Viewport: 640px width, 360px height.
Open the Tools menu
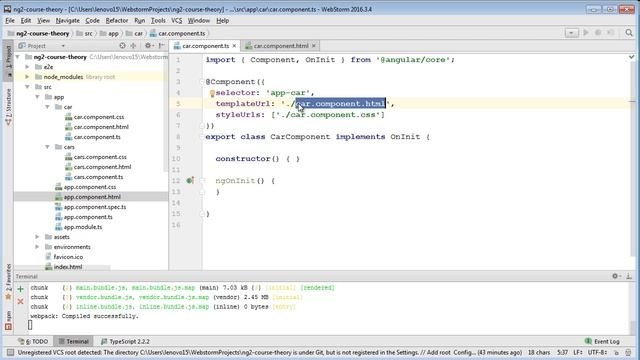(158, 20)
